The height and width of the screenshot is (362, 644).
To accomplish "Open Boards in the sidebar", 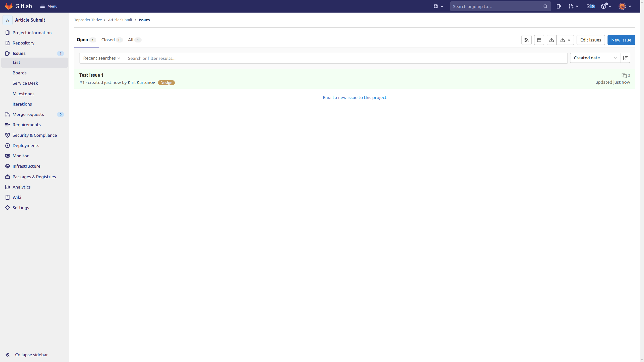I will point(19,73).
